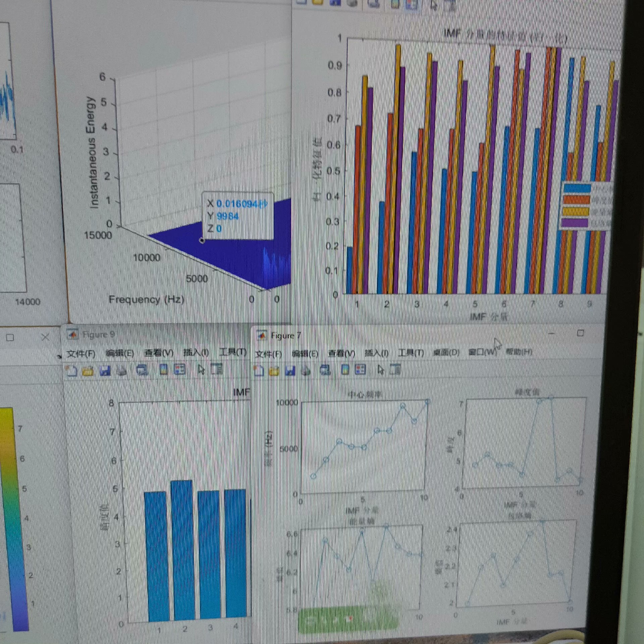The image size is (644, 644).
Task: Click New Figure icon in Figure 9 toolbar
Action: coord(72,371)
